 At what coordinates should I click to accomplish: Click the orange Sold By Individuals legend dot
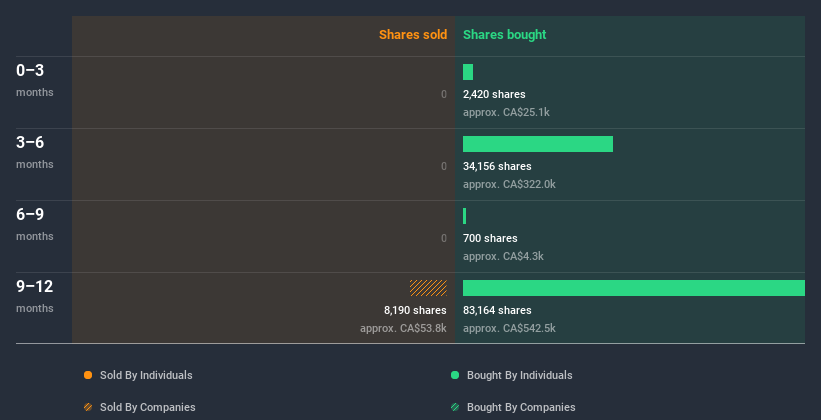coord(88,375)
